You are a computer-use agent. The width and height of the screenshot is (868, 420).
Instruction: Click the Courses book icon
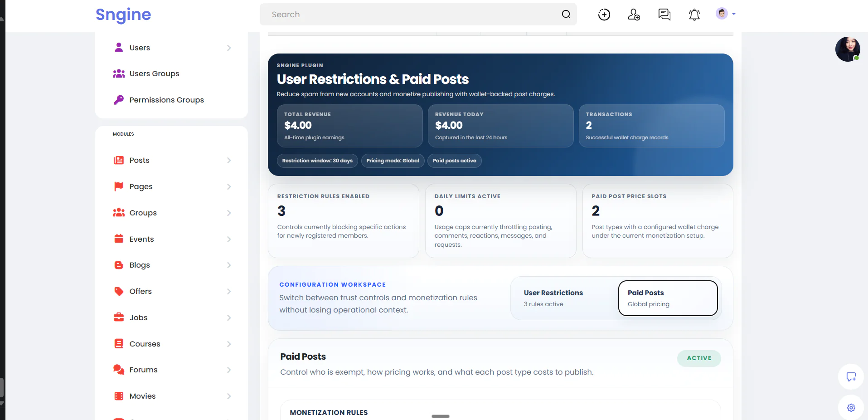[119, 344]
